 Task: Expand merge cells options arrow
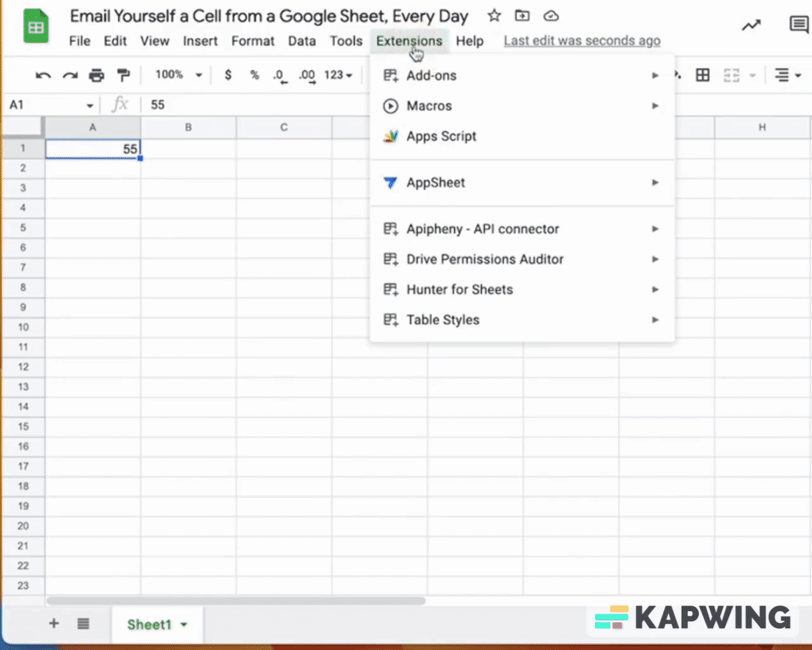(x=752, y=75)
